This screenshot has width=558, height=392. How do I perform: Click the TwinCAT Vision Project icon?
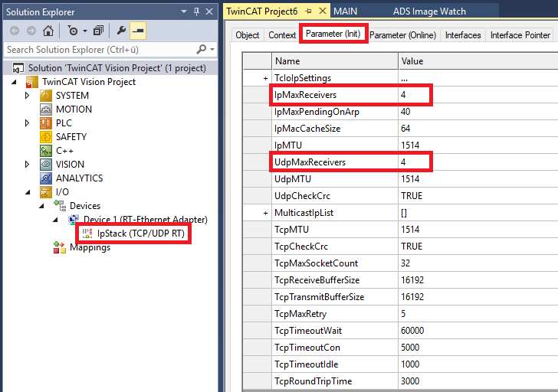pyautogui.click(x=31, y=82)
